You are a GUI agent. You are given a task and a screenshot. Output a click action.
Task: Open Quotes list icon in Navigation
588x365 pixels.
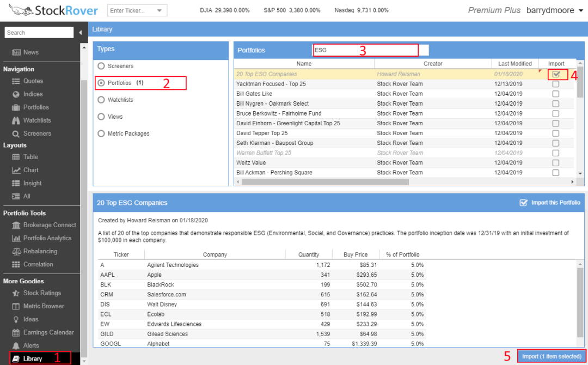pos(16,81)
